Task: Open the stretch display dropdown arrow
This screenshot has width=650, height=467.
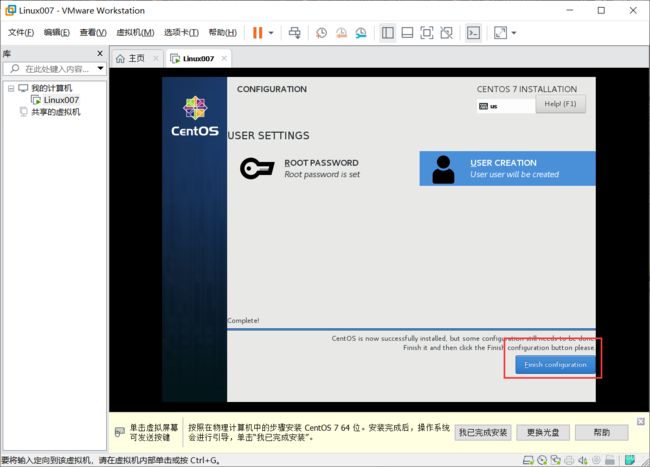Action: tap(514, 33)
